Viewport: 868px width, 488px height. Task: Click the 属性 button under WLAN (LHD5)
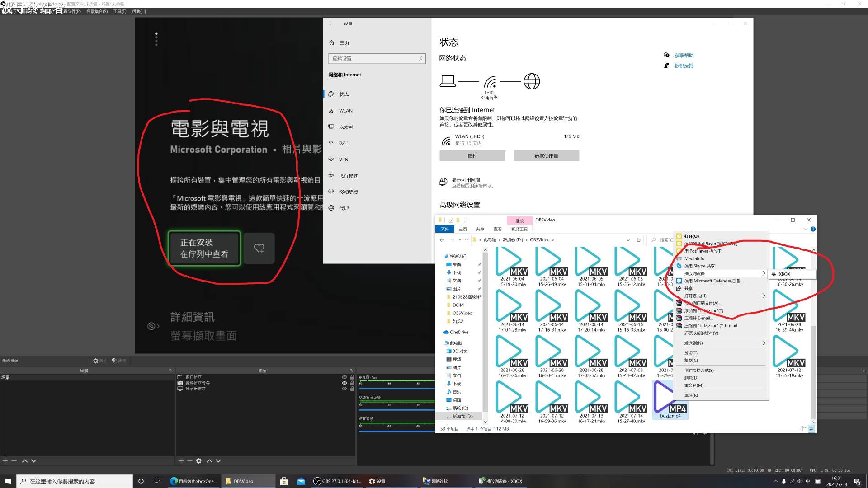click(x=472, y=155)
